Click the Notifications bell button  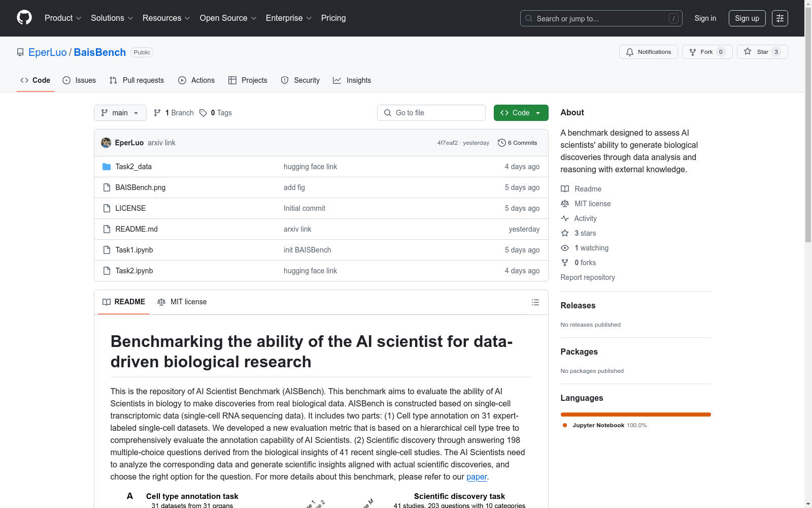point(649,52)
